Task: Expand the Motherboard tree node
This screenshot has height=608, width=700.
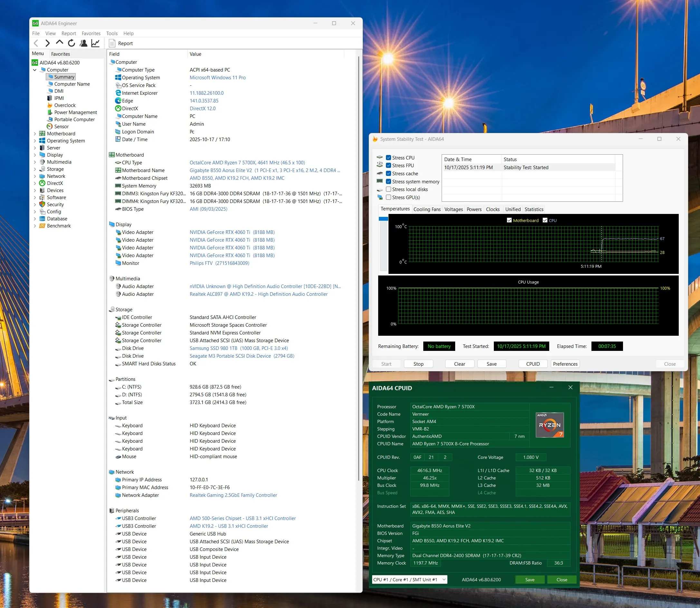Action: coord(34,134)
